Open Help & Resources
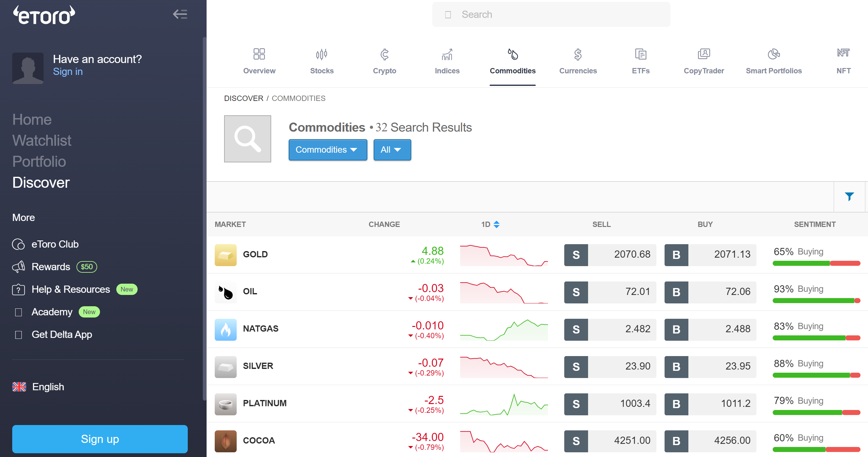The image size is (868, 457). click(71, 289)
